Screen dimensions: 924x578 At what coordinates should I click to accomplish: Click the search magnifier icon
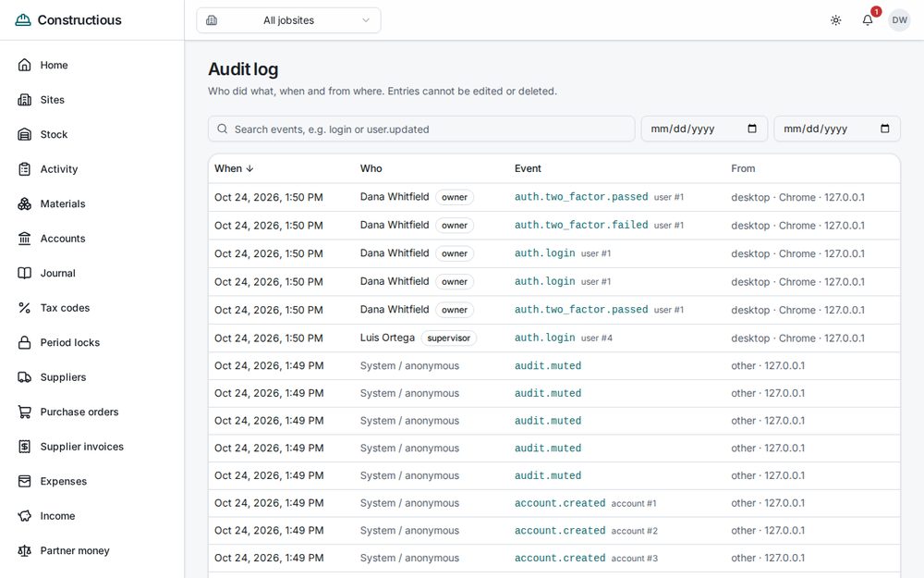tap(222, 129)
